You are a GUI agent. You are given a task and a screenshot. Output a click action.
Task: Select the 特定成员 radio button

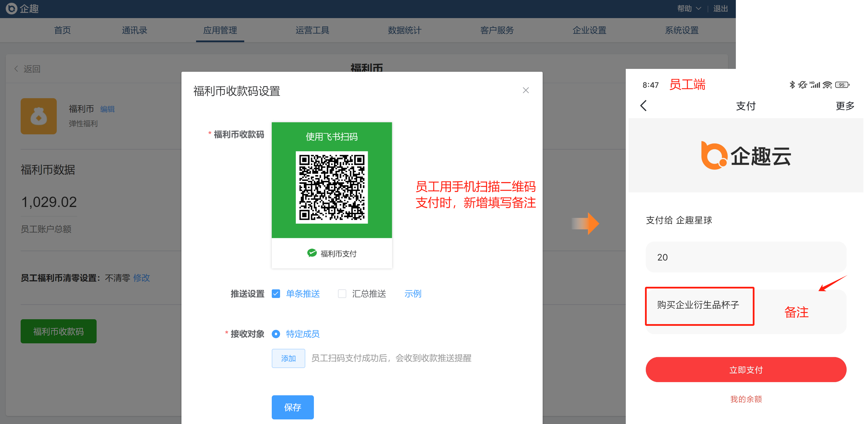(276, 334)
